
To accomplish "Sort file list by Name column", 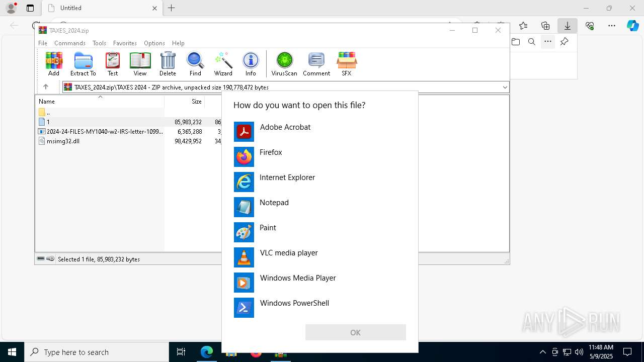I will coord(100,101).
